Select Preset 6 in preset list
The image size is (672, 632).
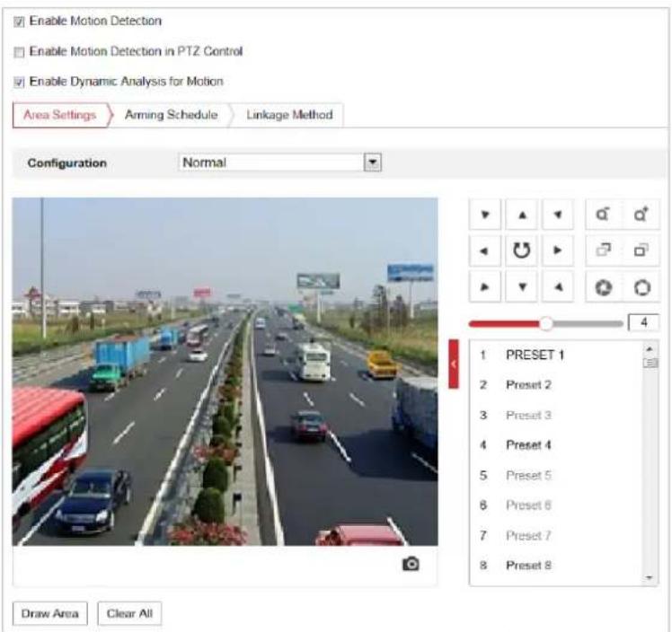(556, 505)
